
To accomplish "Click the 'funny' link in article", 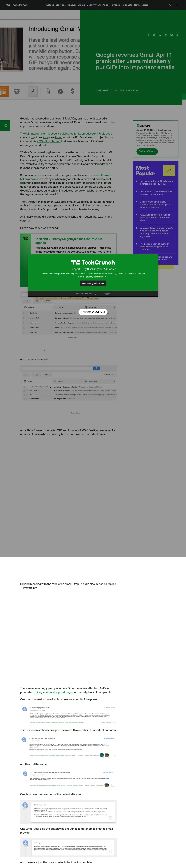I will tap(58, 137).
